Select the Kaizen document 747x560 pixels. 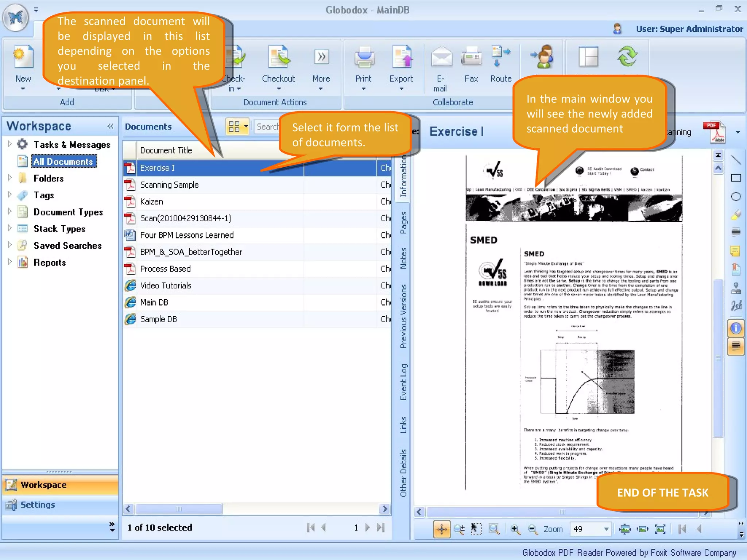257,202
